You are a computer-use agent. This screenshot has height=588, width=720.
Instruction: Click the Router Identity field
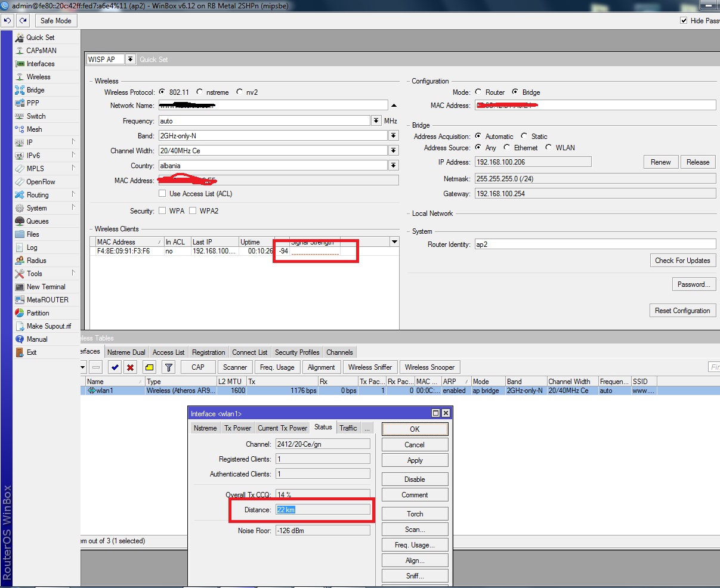595,245
